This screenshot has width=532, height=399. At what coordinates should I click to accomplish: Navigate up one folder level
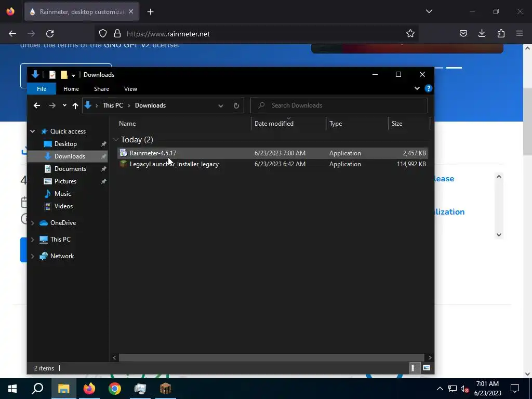point(75,105)
